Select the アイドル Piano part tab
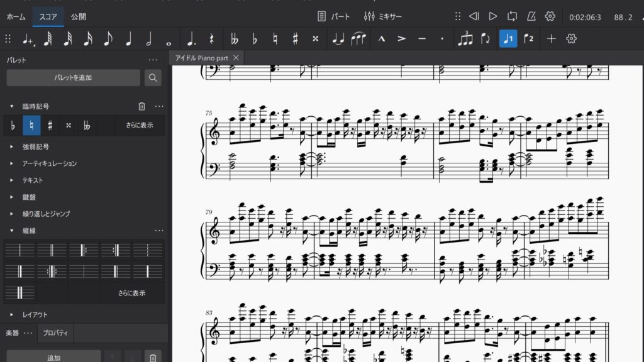Screen dimensions: 644x362 201,58
